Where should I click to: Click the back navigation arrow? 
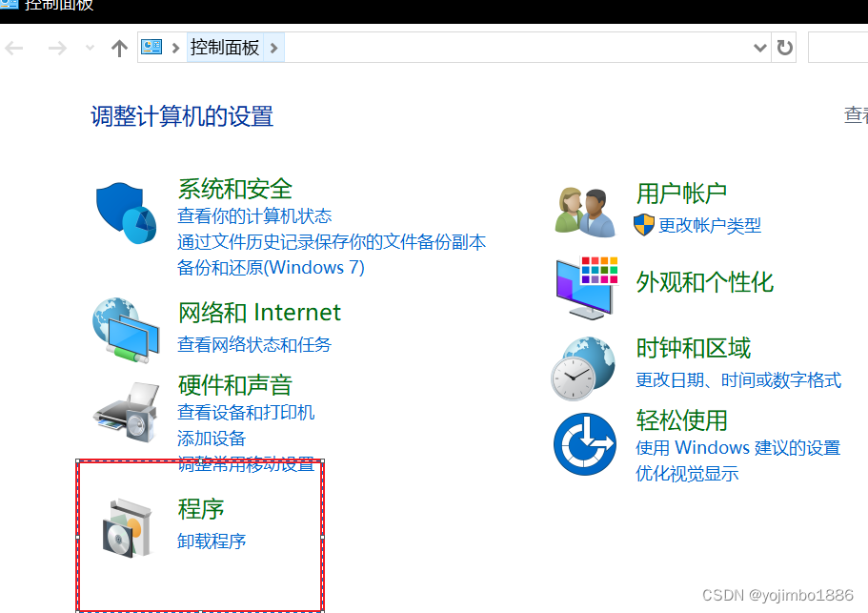14,49
